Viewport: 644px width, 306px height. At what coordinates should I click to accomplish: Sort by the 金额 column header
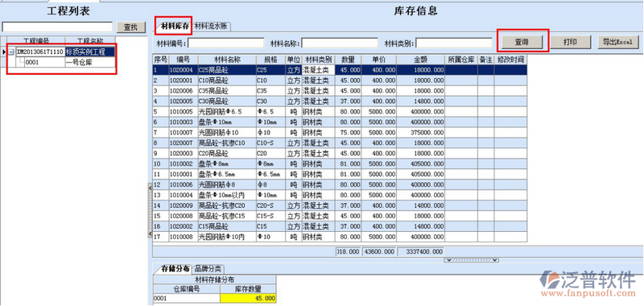point(420,60)
